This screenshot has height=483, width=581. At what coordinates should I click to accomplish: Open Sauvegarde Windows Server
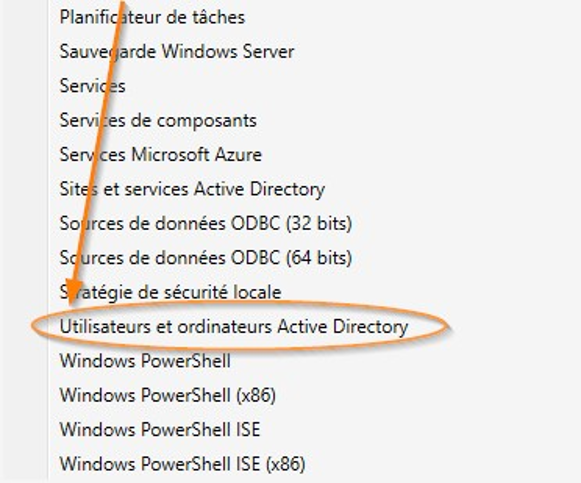[177, 51]
